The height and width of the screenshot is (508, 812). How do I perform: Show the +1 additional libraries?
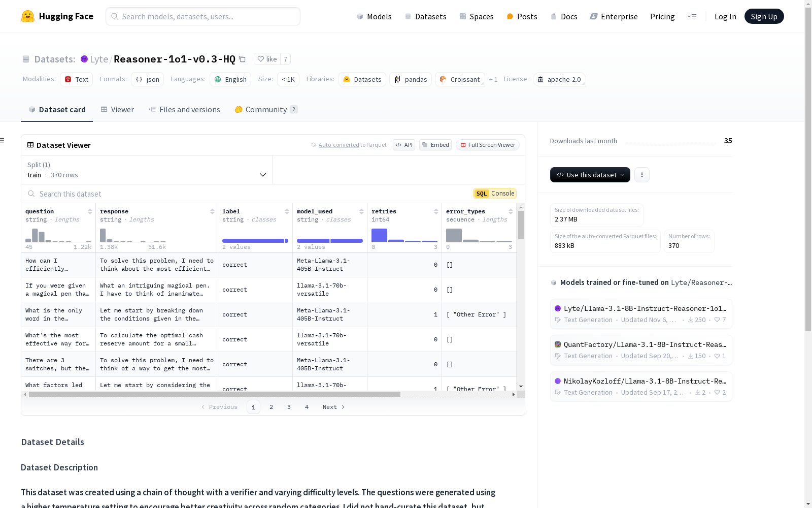coord(493,79)
